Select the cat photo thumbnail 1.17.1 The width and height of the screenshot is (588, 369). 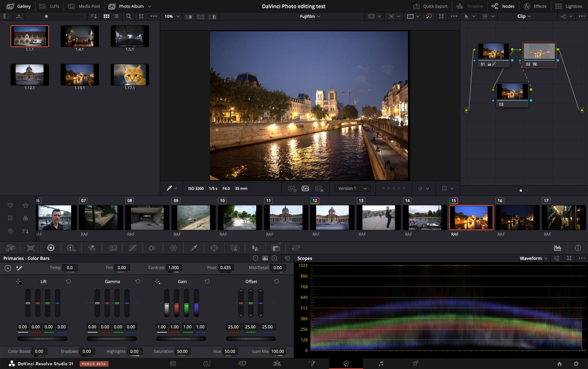pos(129,74)
